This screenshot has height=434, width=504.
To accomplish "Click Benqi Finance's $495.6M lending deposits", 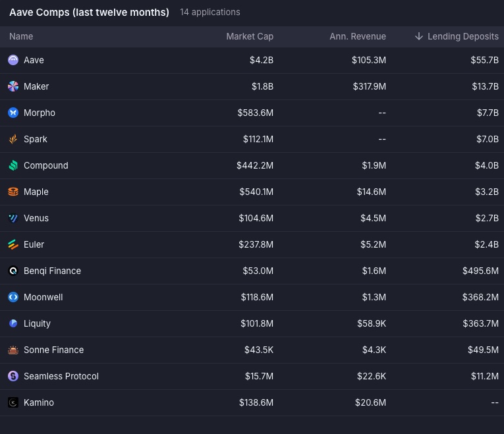I will [x=480, y=271].
